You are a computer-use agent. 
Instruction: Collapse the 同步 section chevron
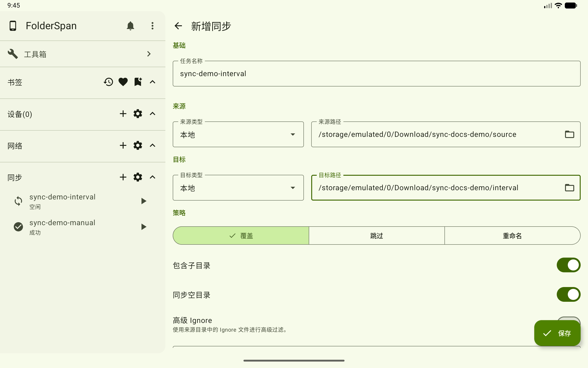(152, 177)
